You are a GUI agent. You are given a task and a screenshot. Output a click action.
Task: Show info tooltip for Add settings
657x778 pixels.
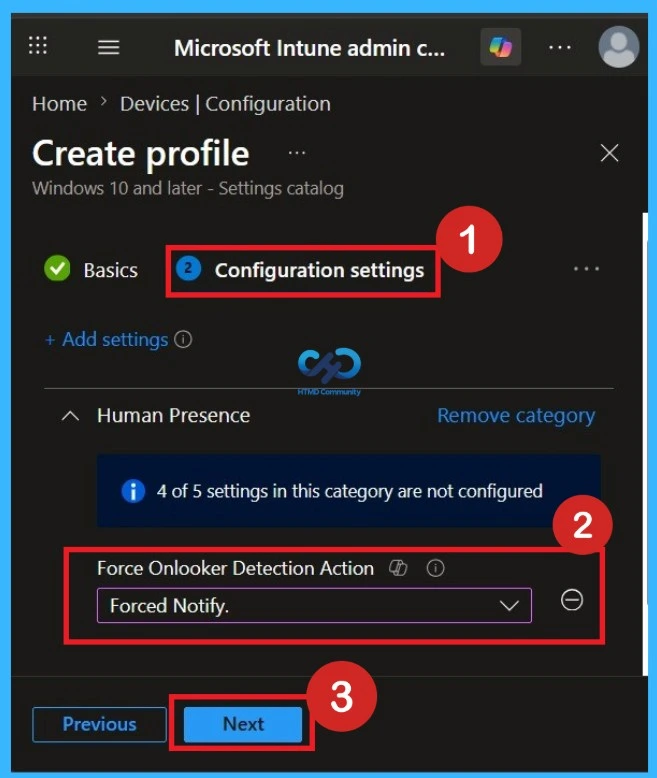(183, 340)
